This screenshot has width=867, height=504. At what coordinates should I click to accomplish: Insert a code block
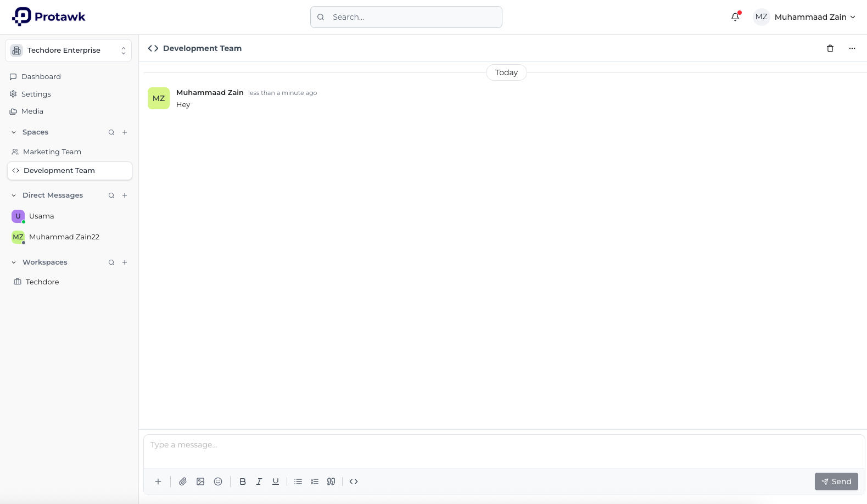click(x=354, y=481)
